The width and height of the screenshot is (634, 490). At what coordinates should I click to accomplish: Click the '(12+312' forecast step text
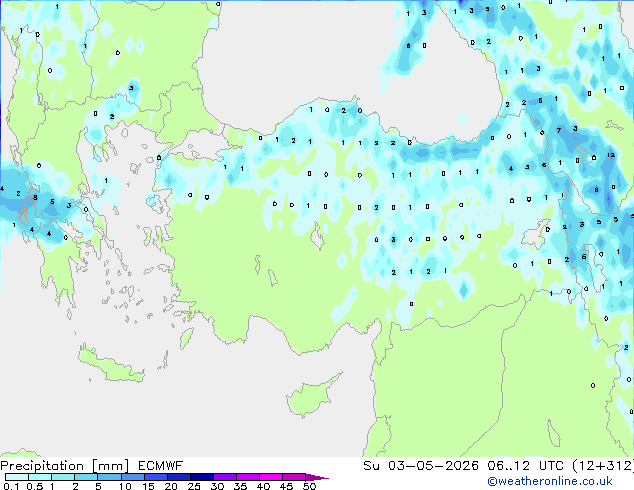pos(601,466)
